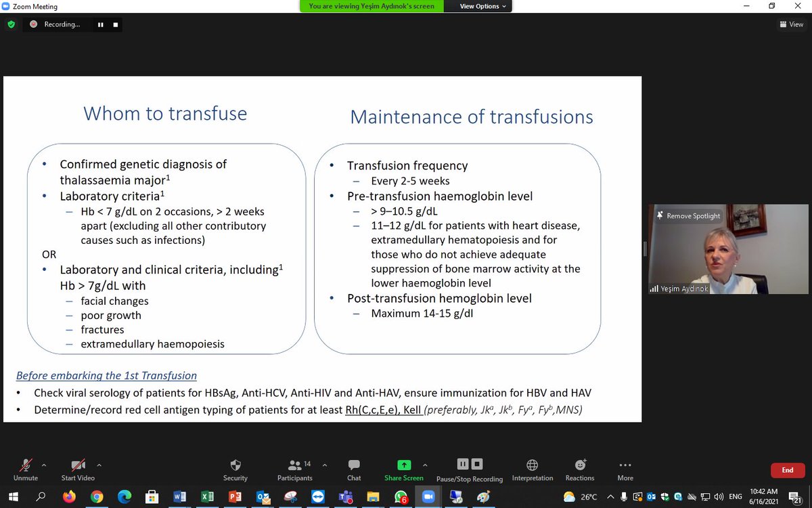Launch Microsoft Edge from the taskbar

point(124,496)
